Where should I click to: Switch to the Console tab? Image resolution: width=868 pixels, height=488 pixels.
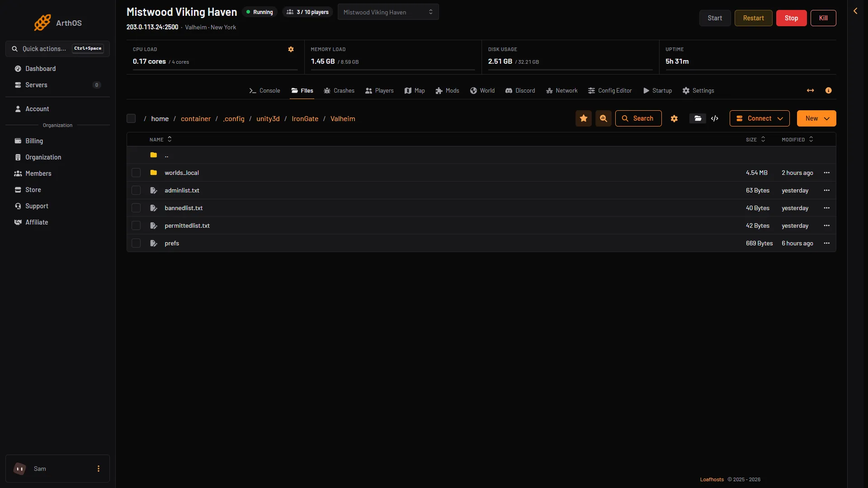(264, 90)
